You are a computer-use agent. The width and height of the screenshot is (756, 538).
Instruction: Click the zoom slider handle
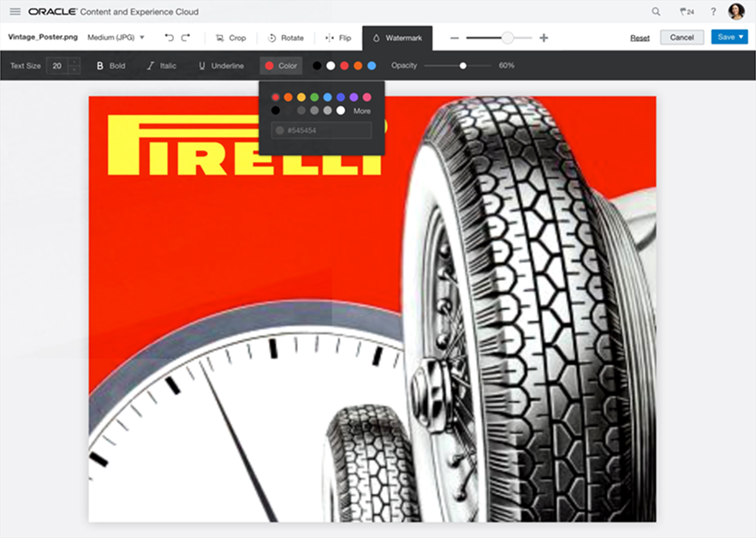click(507, 38)
